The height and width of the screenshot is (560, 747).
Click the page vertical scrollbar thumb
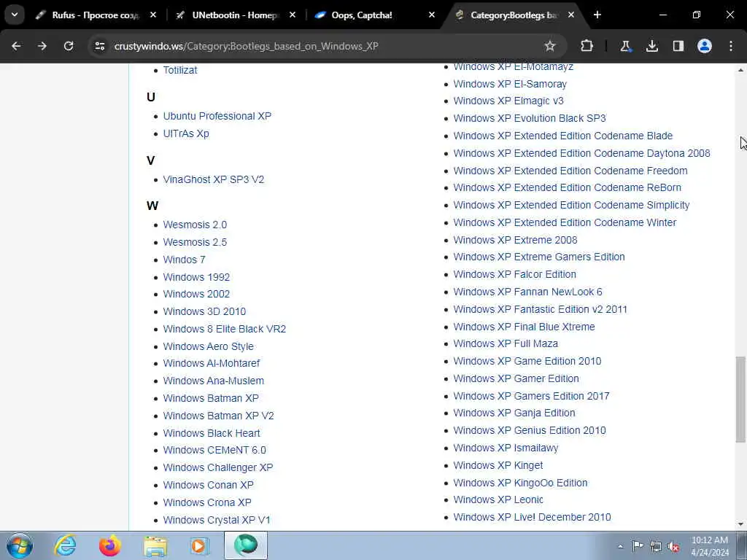[x=741, y=399]
